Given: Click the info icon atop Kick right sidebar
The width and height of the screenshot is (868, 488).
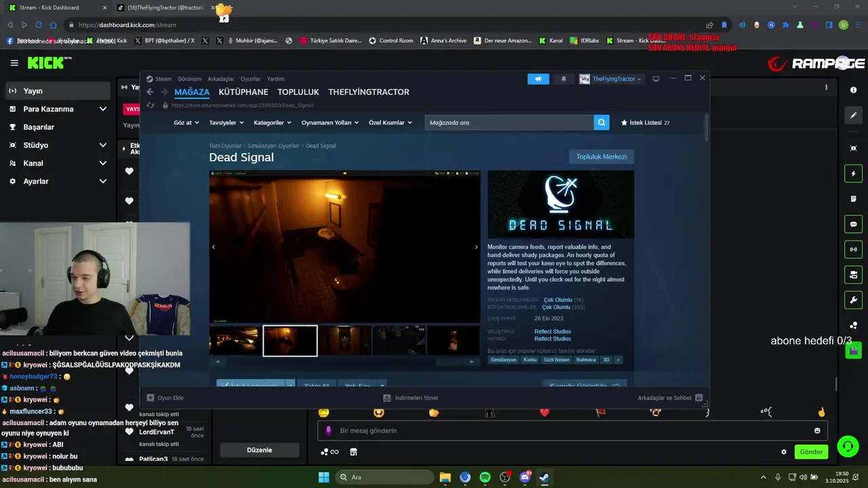Looking at the screenshot, I should 853,90.
